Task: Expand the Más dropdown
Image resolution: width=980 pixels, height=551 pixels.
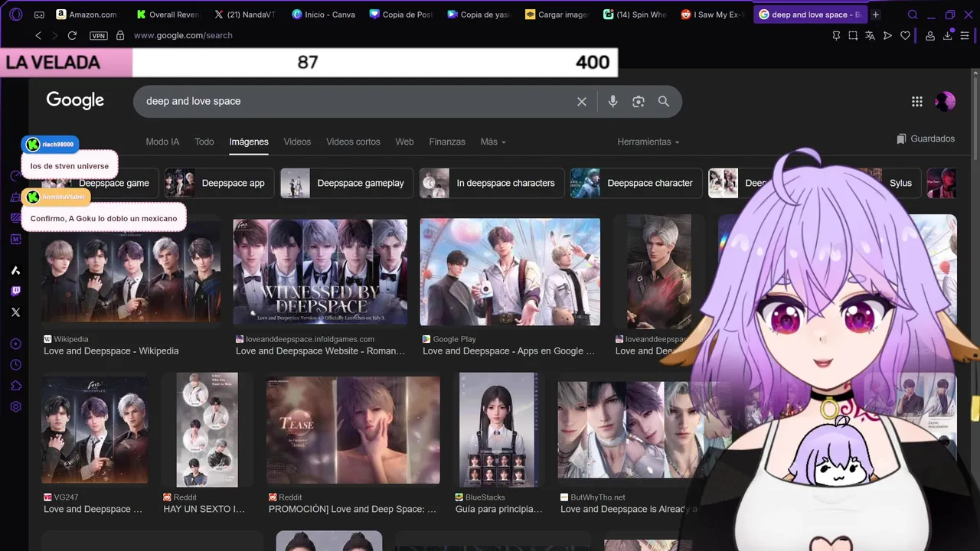Action: [x=493, y=142]
